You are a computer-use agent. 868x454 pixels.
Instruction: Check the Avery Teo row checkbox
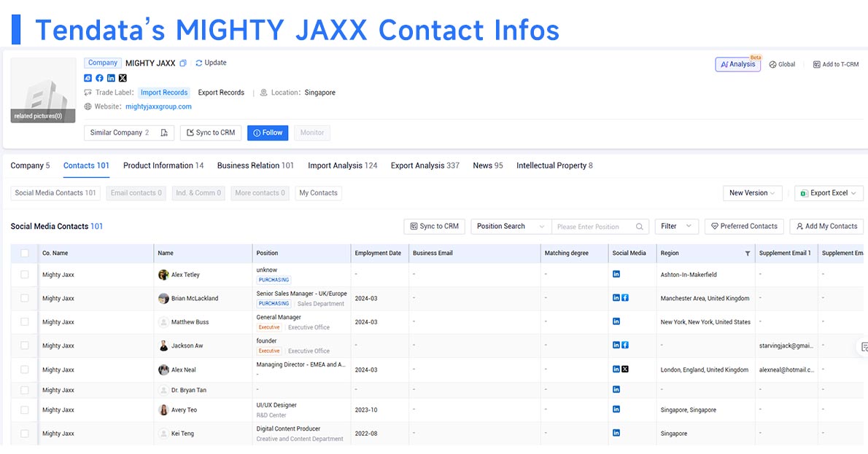point(24,410)
